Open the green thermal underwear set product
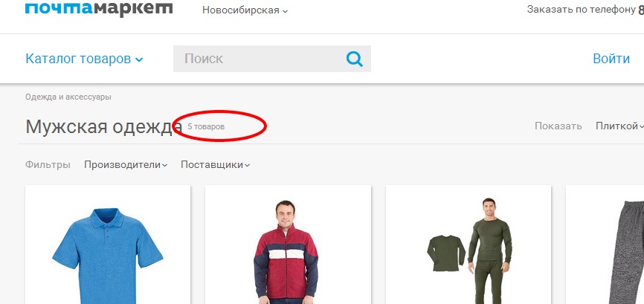The image size is (644, 304). coord(468,245)
